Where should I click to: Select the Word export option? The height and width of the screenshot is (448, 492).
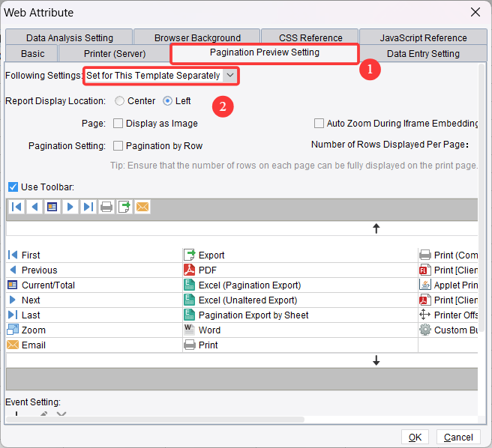[300, 330]
